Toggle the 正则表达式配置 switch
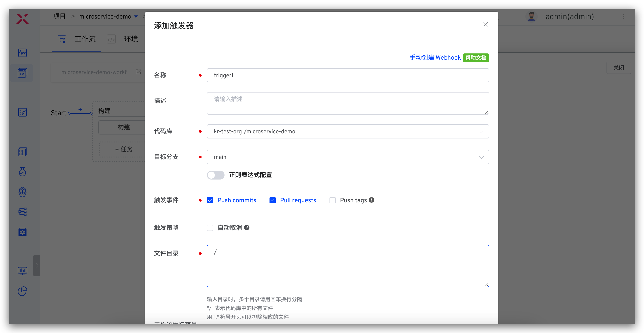This screenshot has width=644, height=333. (215, 175)
